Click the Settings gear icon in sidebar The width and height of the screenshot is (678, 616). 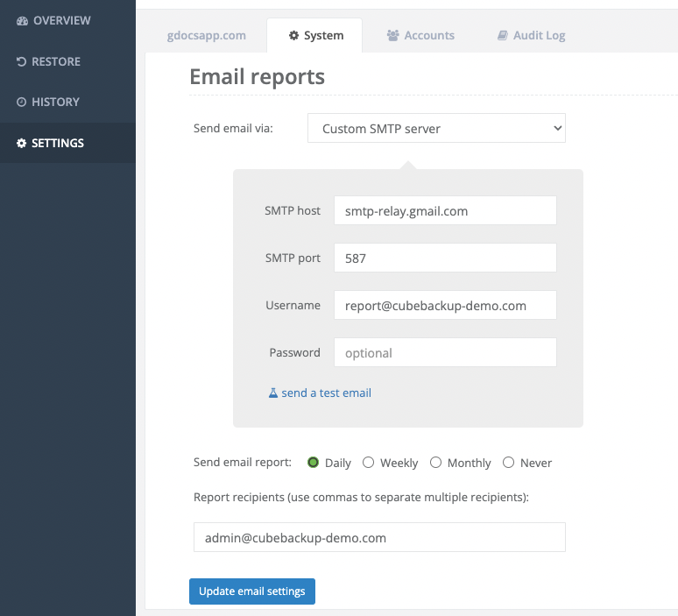tap(22, 144)
